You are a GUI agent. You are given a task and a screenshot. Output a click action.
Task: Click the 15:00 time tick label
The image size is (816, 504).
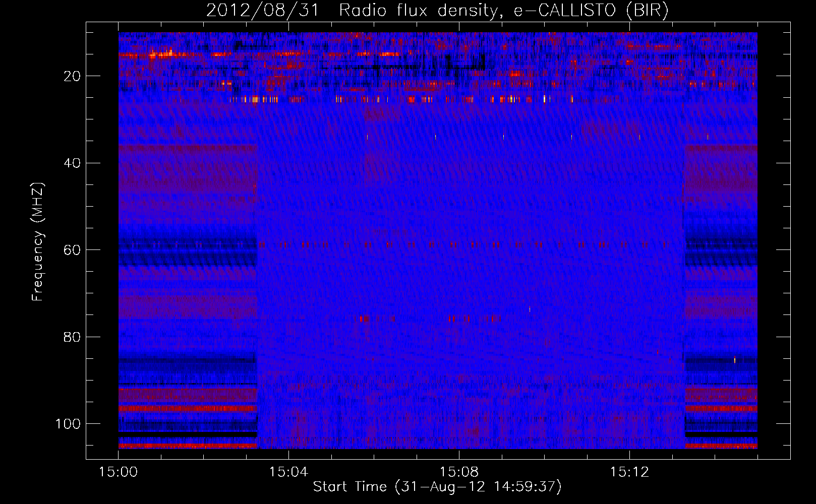(x=119, y=472)
